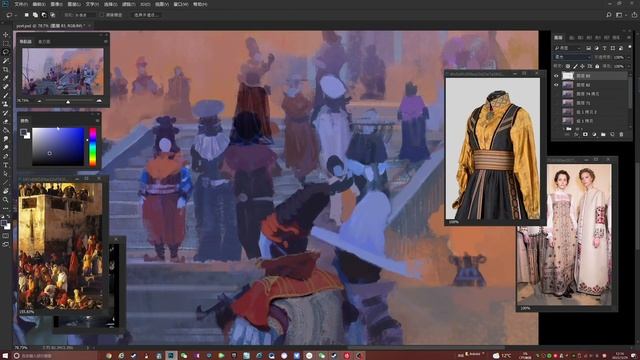Open the workspace switcher icon dropdown

click(620, 15)
